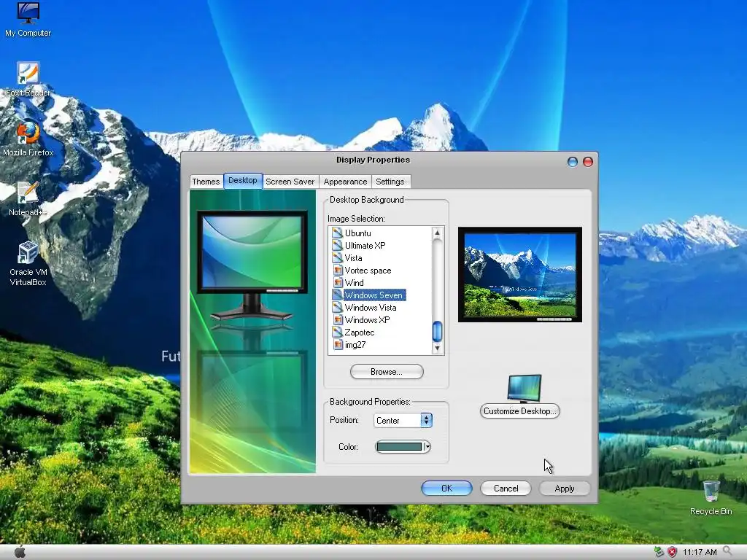Click the blue minimize button of Display Properties
This screenshot has height=560, width=747.
[572, 162]
